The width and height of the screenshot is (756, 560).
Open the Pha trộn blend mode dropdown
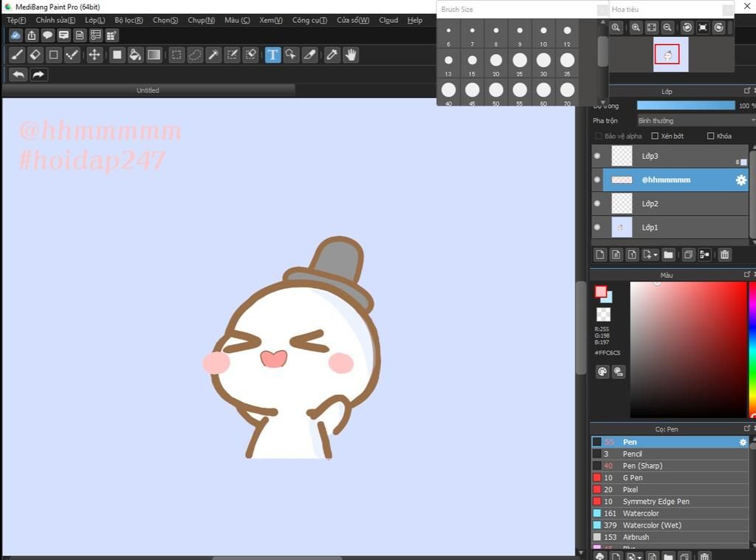click(695, 120)
